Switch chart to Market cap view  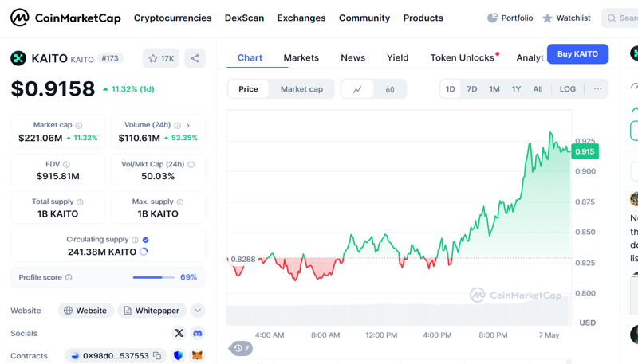coord(301,89)
